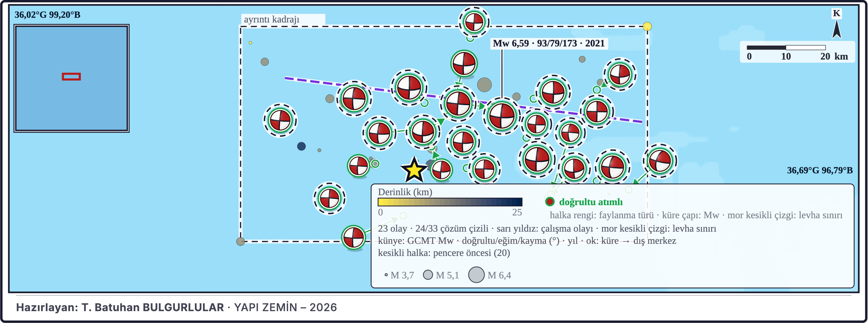Click the red-green strike-slip legend symbol
This screenshot has width=868, height=323.
click(550, 202)
